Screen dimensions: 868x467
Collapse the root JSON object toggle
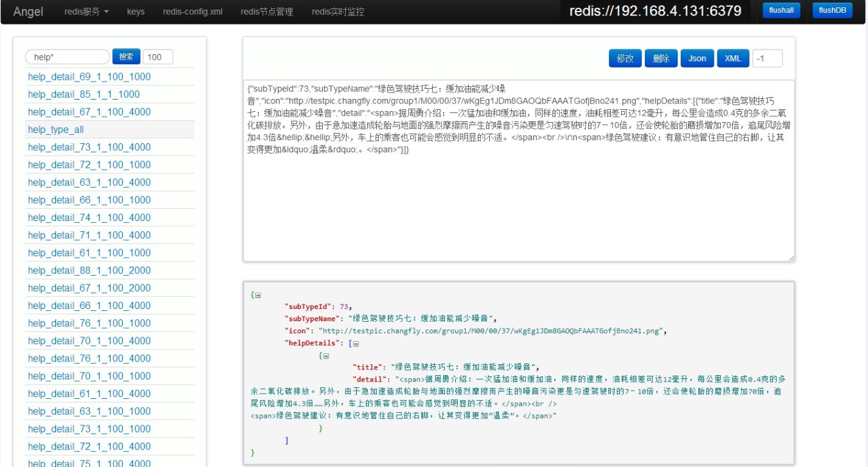[x=258, y=295]
